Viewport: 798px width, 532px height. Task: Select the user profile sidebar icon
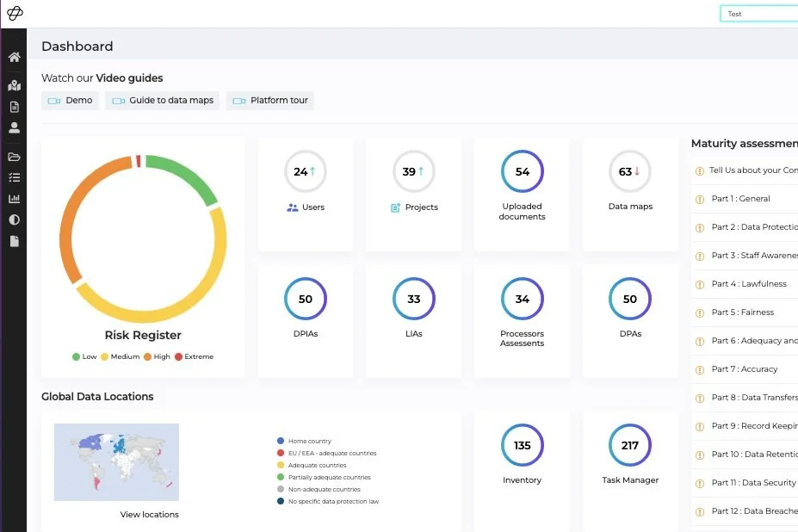click(15, 127)
